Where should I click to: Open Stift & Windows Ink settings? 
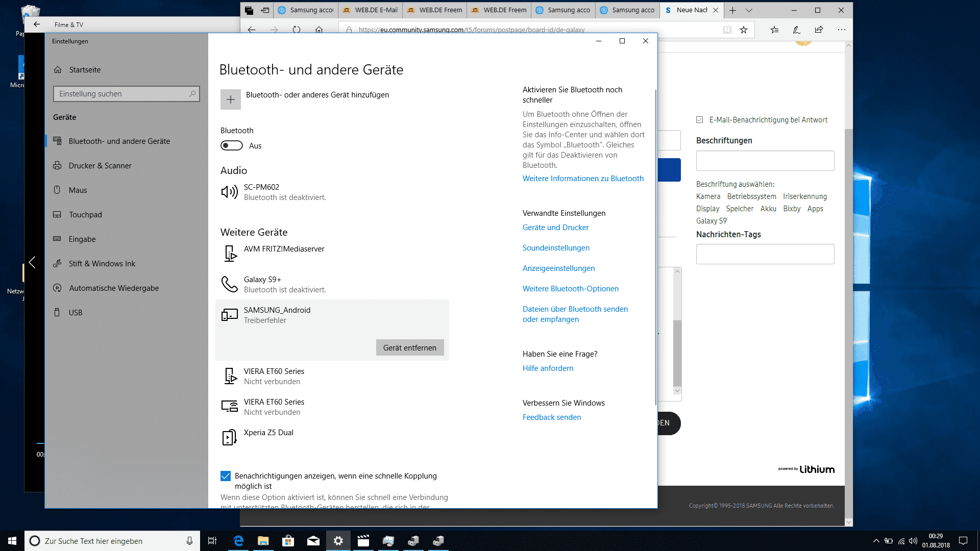(127, 264)
